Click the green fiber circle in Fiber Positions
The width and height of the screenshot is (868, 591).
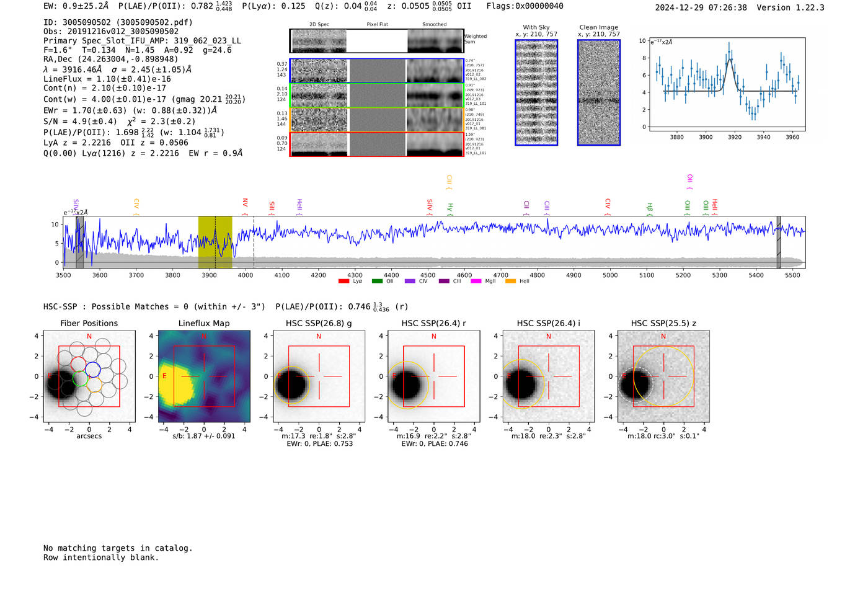point(81,378)
